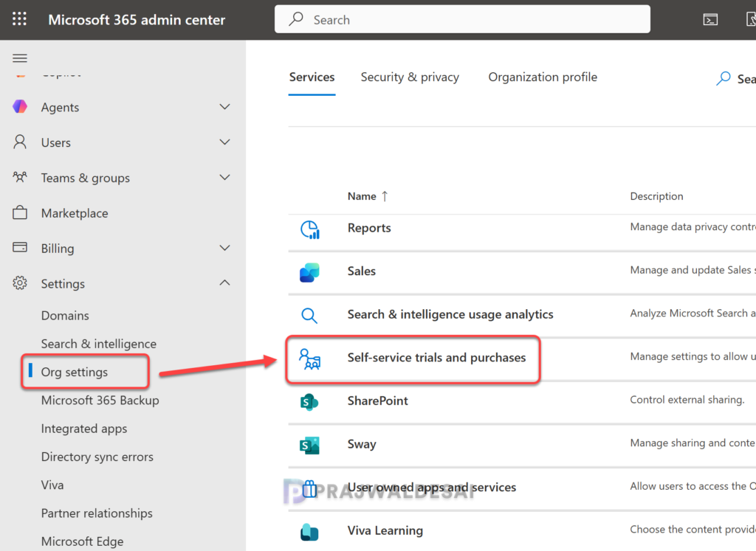Open the Cloud Shell terminal icon

[710, 19]
